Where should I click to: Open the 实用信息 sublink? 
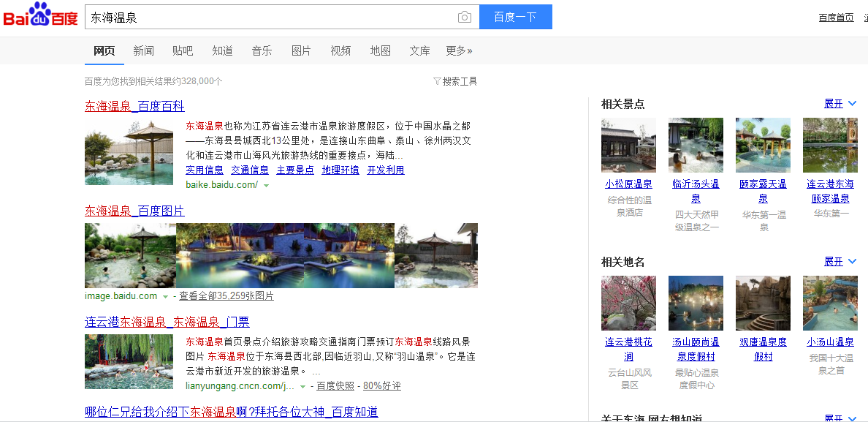[205, 170]
